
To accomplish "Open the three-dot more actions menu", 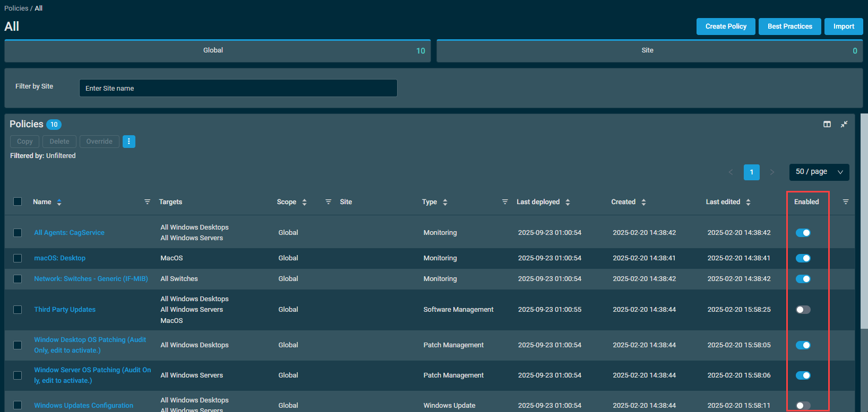I will [128, 142].
